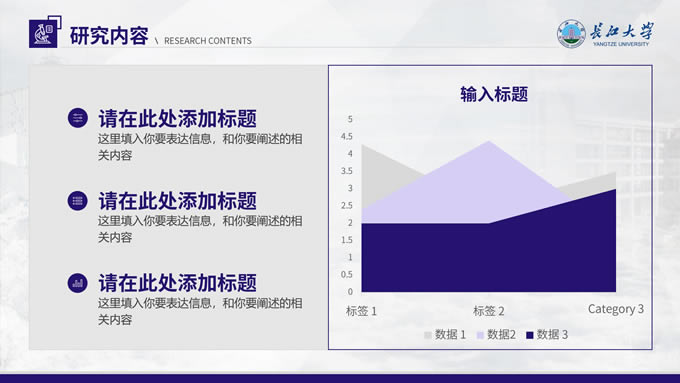Click the first 请在此处添加标题 heading

[x=177, y=118]
